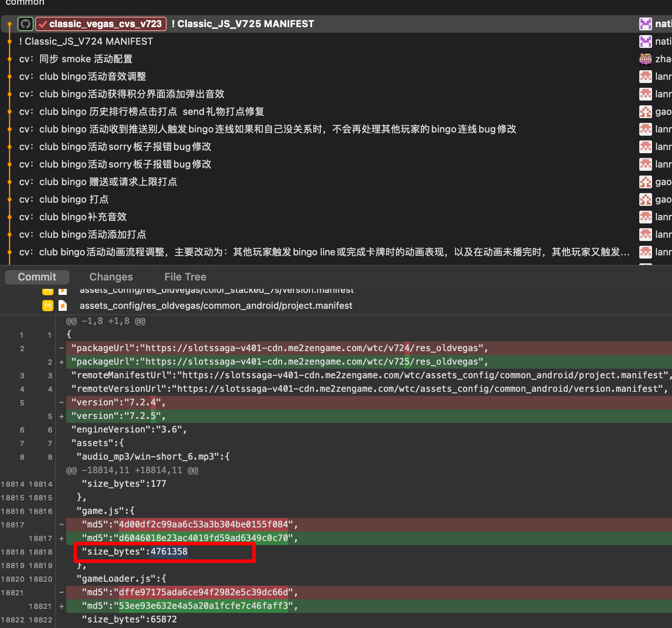Select commit 'cv: club bingo活动音效调整'
This screenshot has height=628, width=672.
pyautogui.click(x=93, y=77)
